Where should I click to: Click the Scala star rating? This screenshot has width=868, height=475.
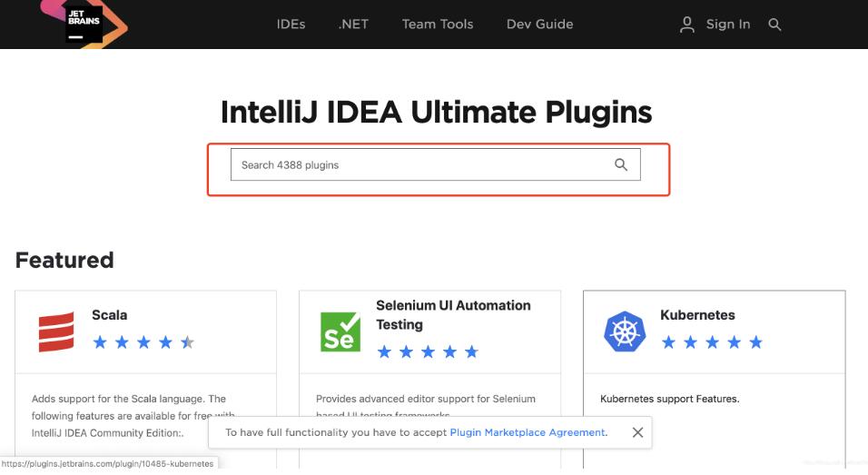[x=143, y=342]
